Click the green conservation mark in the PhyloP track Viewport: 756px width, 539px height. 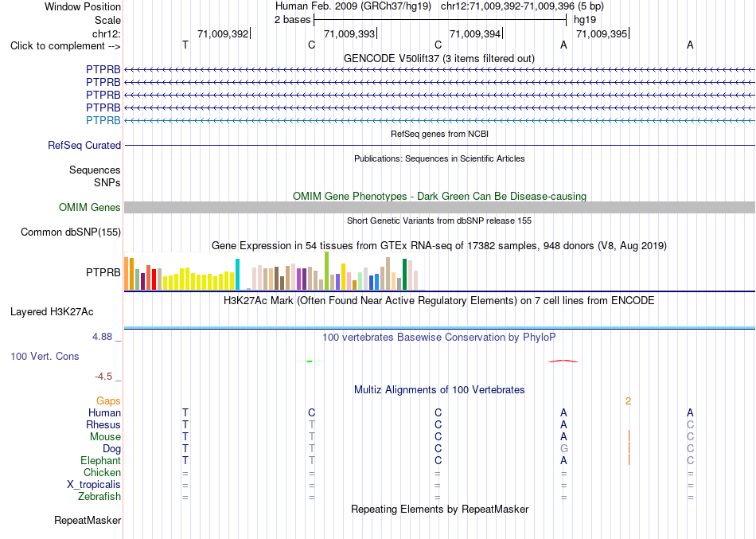[x=310, y=361]
